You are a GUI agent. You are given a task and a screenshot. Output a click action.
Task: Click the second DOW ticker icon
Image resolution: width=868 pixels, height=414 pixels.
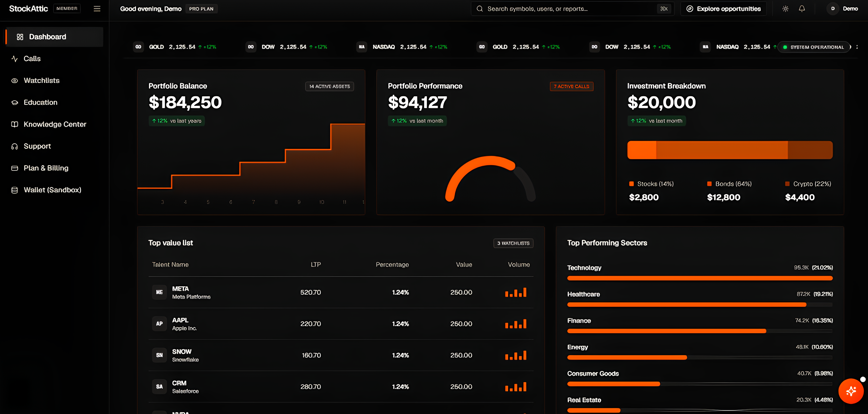pyautogui.click(x=595, y=47)
